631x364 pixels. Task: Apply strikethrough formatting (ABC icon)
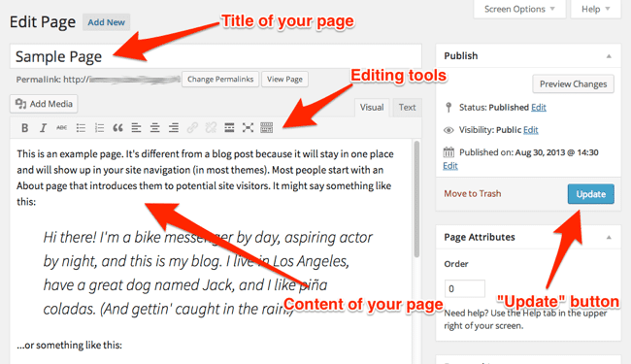[x=61, y=128]
